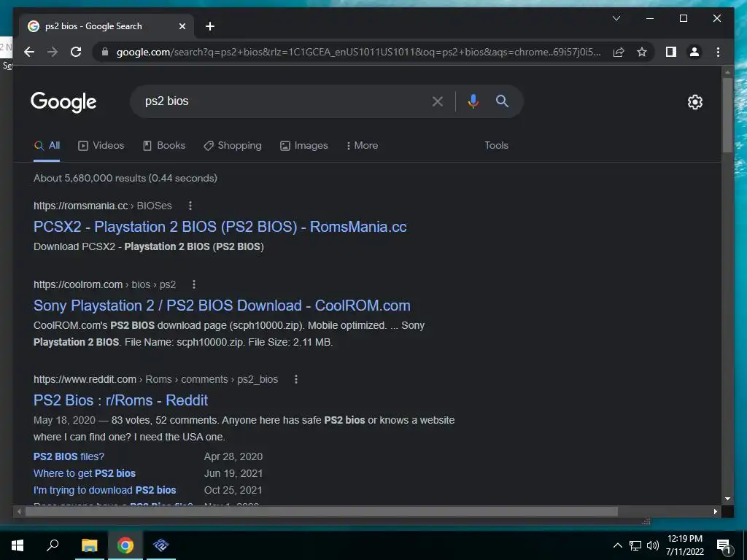Open Sony Playstation 2 BIOS Download CoolROM link

(222, 306)
